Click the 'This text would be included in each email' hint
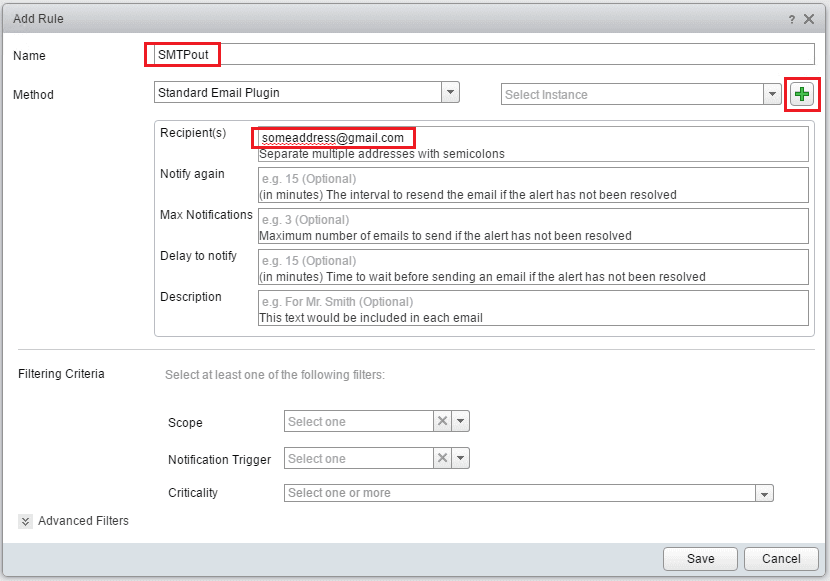 coord(371,318)
